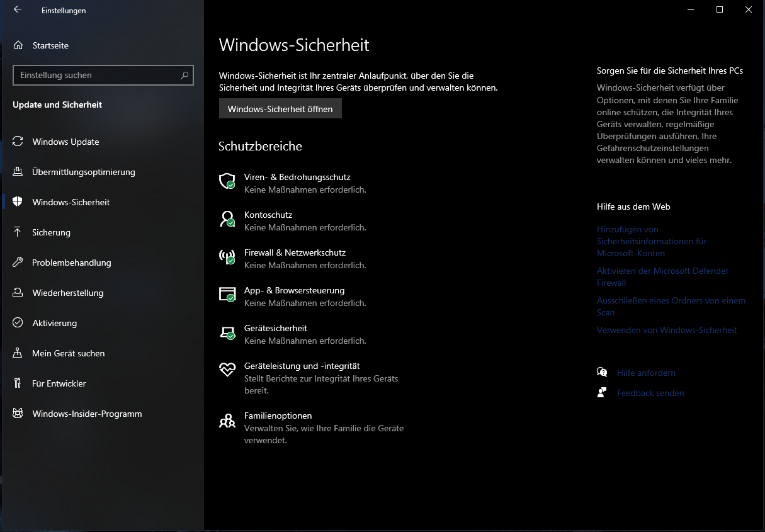Click the Windows-Sicherheit shield icon in the sidebar
Image resolution: width=765 pixels, height=532 pixels.
pyautogui.click(x=18, y=202)
